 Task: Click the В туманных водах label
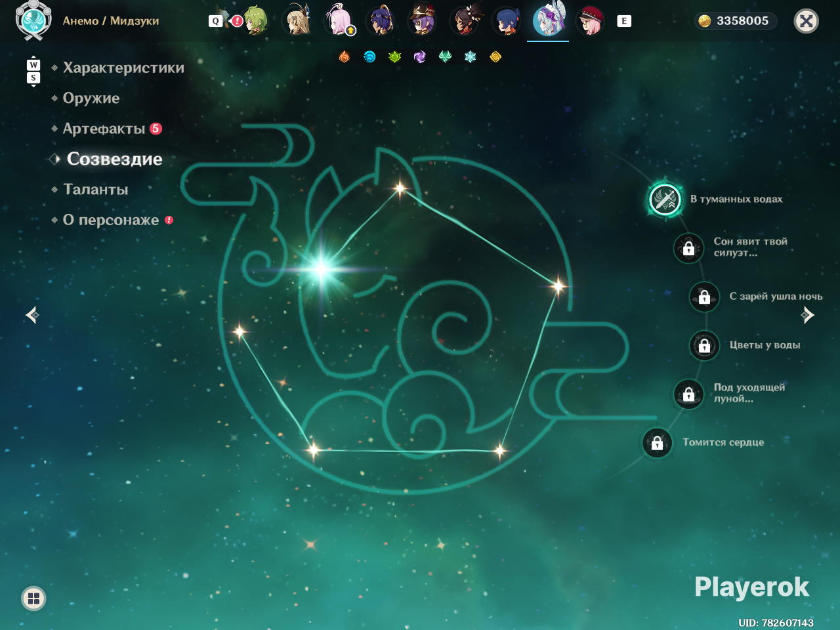click(736, 199)
